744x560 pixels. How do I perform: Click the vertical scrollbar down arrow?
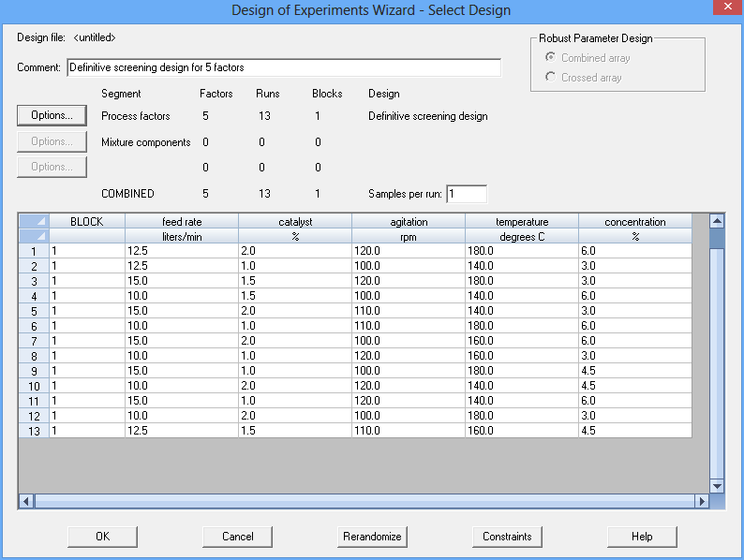(x=717, y=486)
